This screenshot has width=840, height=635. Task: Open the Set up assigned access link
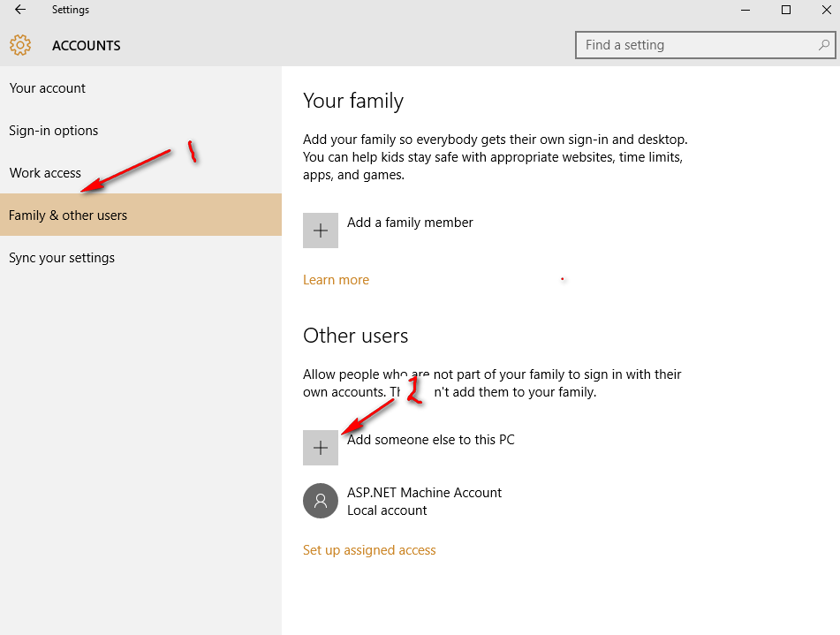pyautogui.click(x=369, y=550)
